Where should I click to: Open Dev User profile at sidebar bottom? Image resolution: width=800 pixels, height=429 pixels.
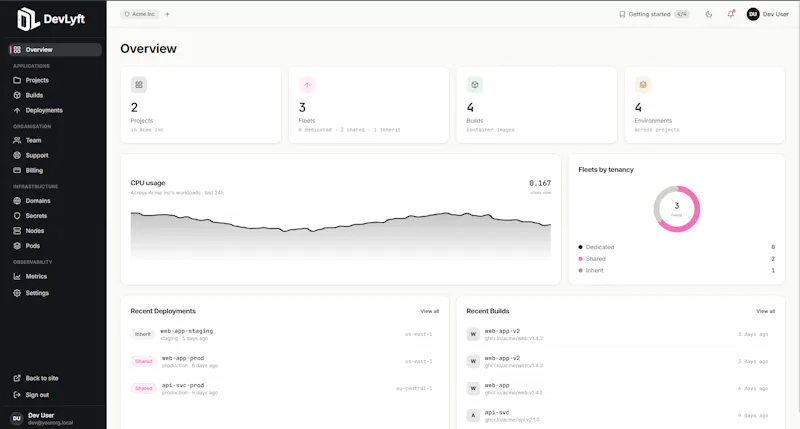click(53, 418)
